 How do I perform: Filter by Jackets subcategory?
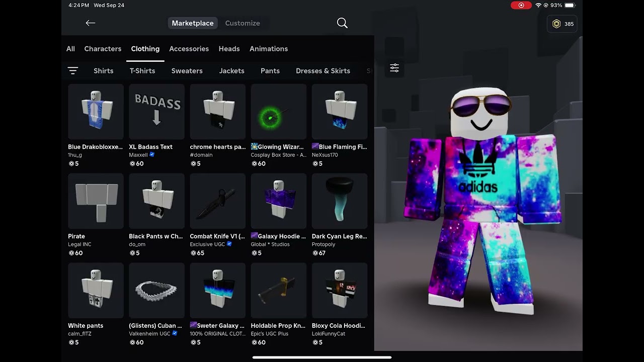[x=232, y=71]
